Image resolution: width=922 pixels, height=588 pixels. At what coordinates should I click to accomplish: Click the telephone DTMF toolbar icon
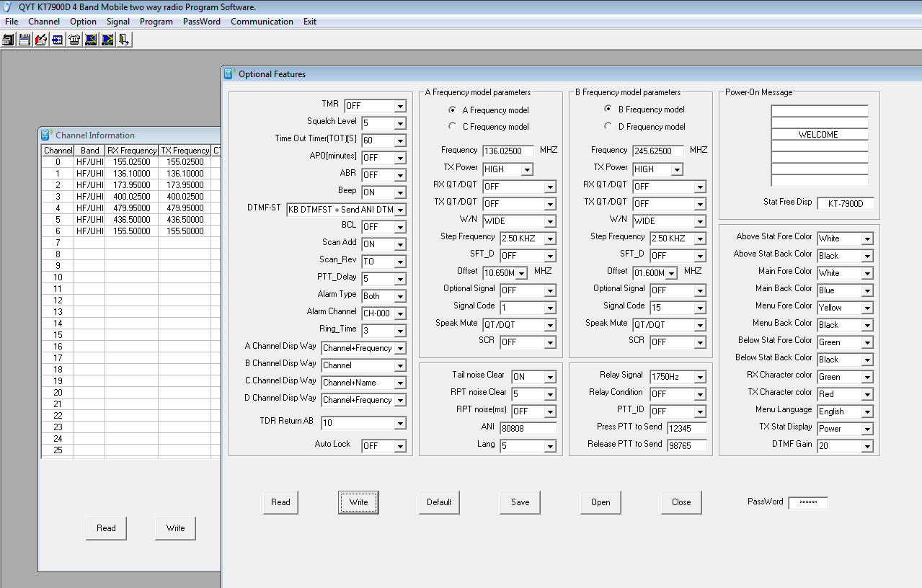[74, 40]
